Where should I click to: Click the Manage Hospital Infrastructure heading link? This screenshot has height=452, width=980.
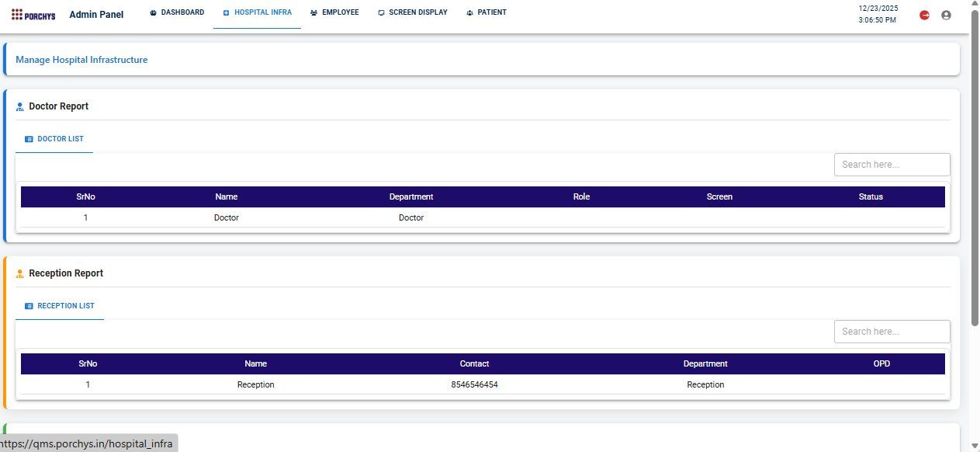pyautogui.click(x=81, y=60)
